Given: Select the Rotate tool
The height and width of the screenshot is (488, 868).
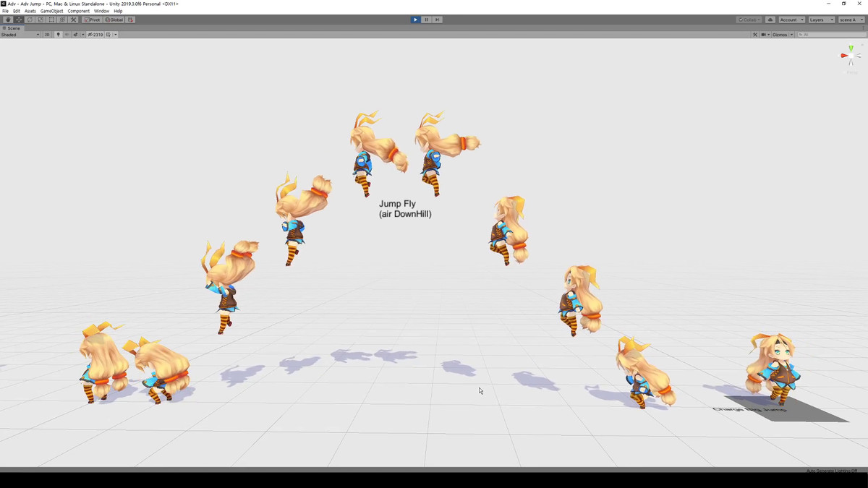Looking at the screenshot, I should click(29, 20).
